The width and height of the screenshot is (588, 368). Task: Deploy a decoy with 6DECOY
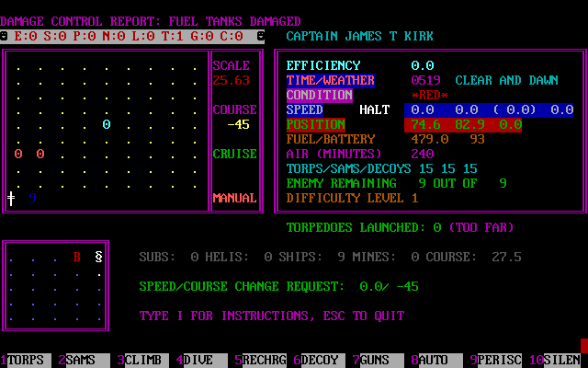319,360
